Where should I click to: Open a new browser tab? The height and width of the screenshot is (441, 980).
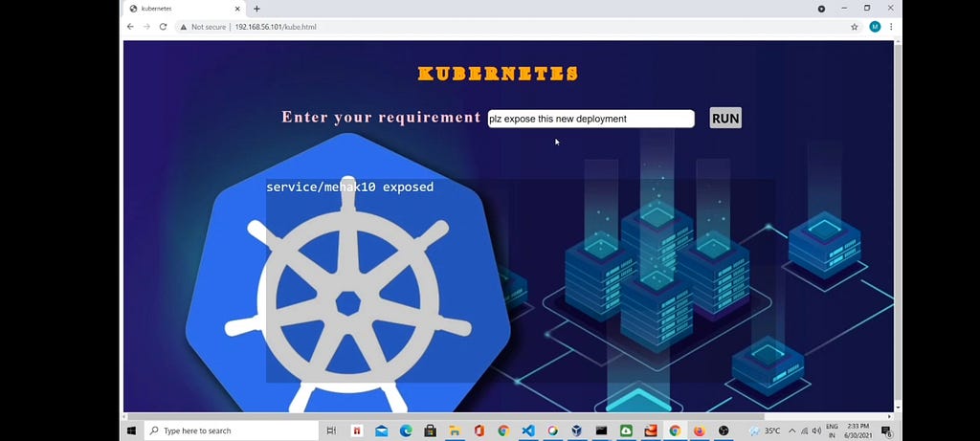point(256,9)
